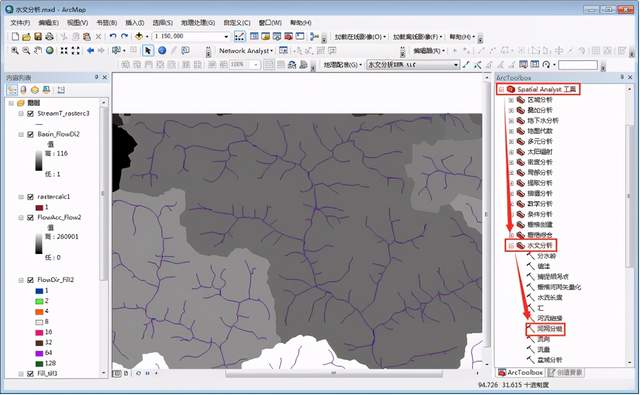Open the 盆域分析 tool

549,360
